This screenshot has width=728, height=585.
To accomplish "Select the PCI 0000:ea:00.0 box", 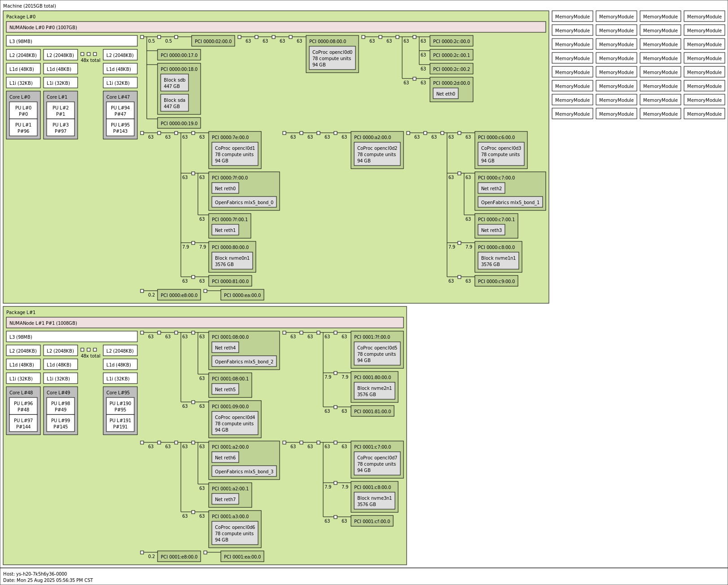I will click(242, 295).
